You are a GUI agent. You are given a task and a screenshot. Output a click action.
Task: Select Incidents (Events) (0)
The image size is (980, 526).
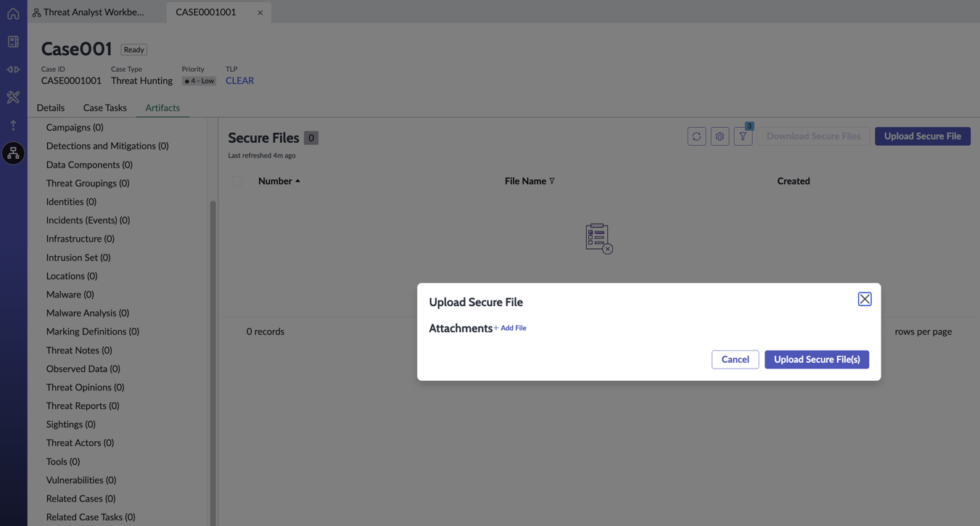pyautogui.click(x=88, y=220)
